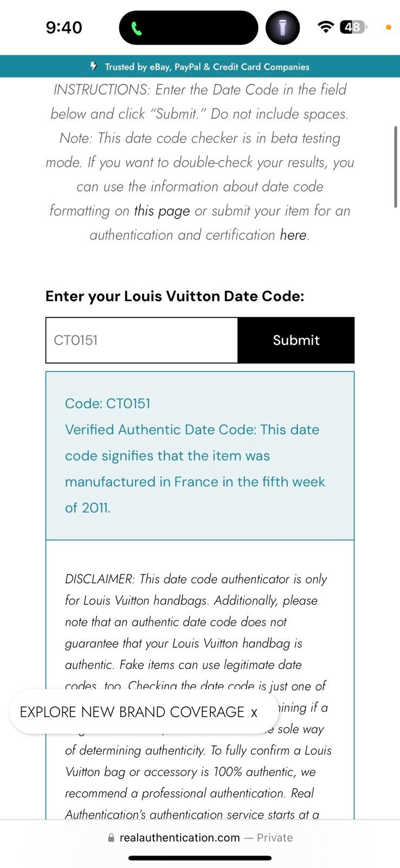
Task: Open Explore New Brand Coverage banner
Action: pyautogui.click(x=132, y=712)
